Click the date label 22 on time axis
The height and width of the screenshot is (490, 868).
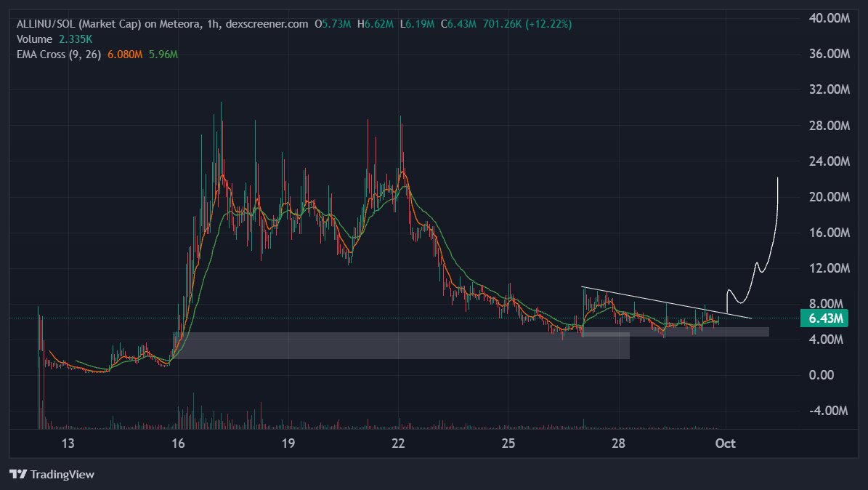point(398,443)
